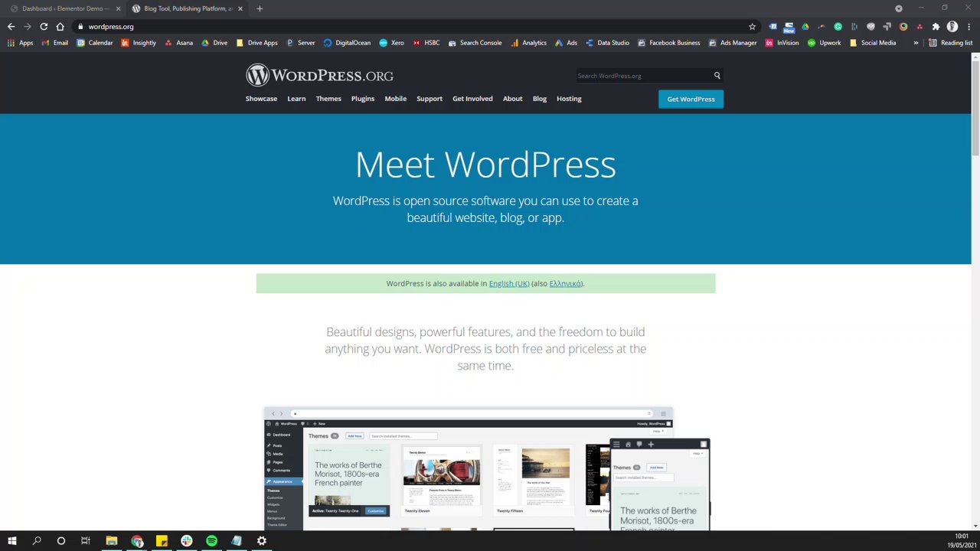Screen dimensions: 980x551
Task: Open the About menu item
Action: coord(512,99)
